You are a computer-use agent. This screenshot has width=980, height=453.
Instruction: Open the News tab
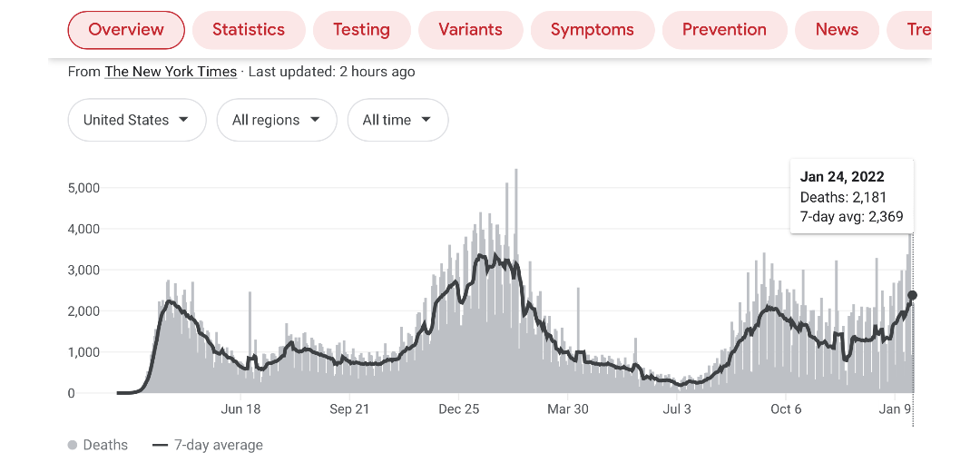[x=837, y=30]
